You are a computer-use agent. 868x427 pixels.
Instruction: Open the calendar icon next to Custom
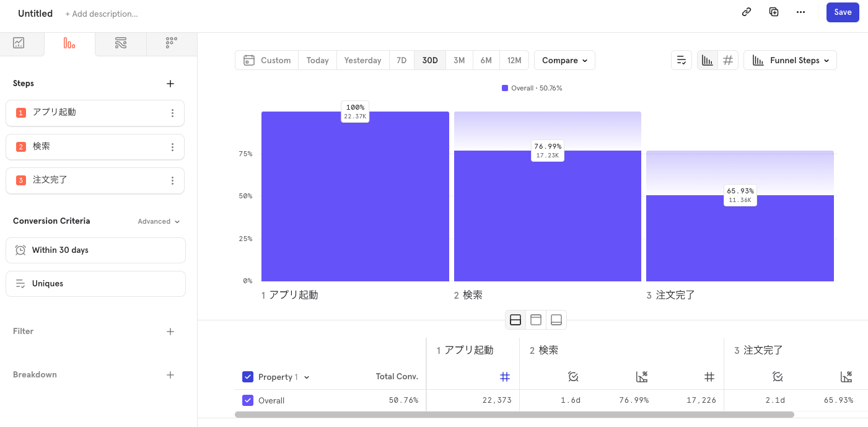pos(250,59)
